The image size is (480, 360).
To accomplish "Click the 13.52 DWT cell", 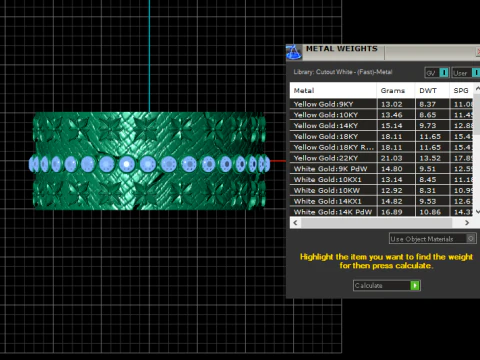I will pyautogui.click(x=432, y=158).
